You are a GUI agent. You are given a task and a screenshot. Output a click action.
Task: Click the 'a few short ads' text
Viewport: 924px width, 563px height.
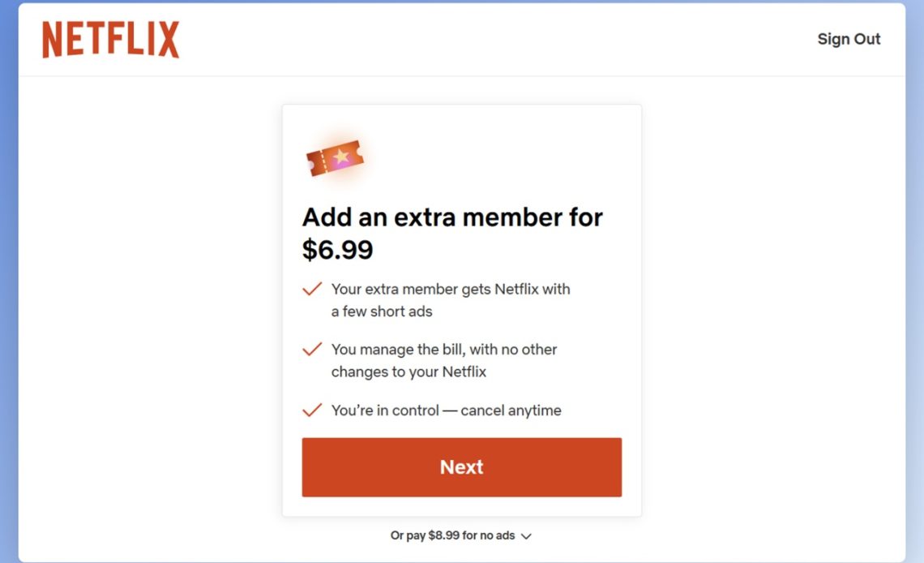pyautogui.click(x=382, y=312)
